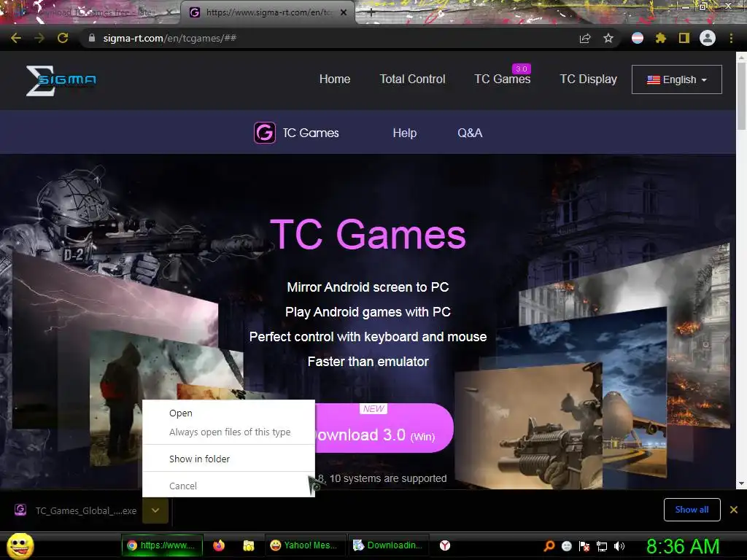Click the TC_Games_Global exe download item
This screenshot has width=747, height=560.
pyautogui.click(x=86, y=510)
